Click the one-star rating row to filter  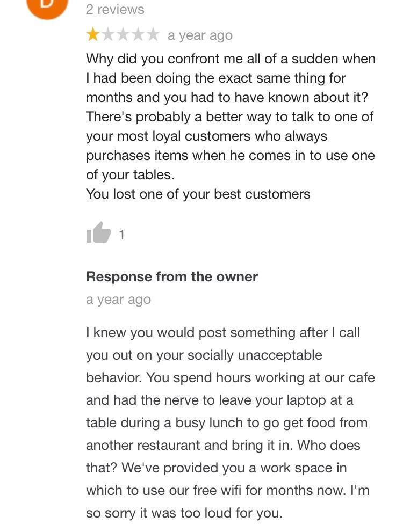pos(123,34)
